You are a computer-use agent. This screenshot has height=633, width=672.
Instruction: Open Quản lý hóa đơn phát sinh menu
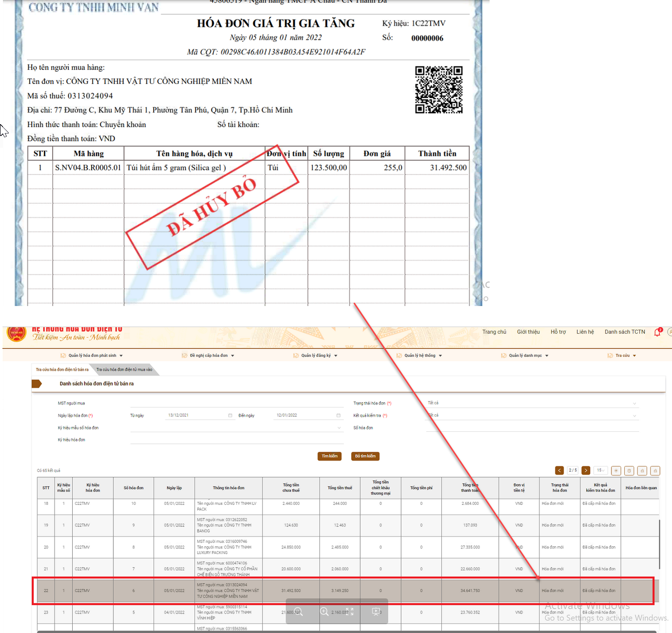[92, 356]
